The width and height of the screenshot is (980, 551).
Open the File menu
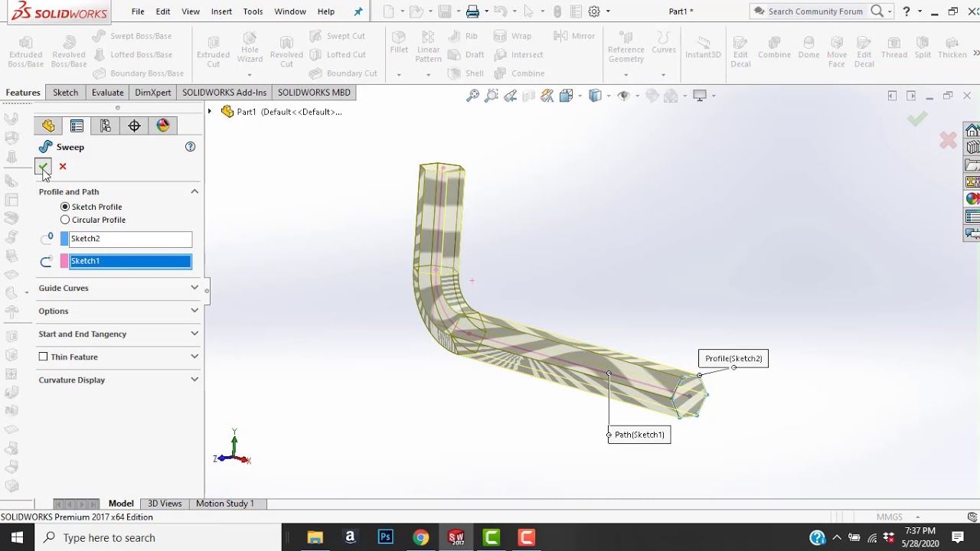pyautogui.click(x=138, y=11)
